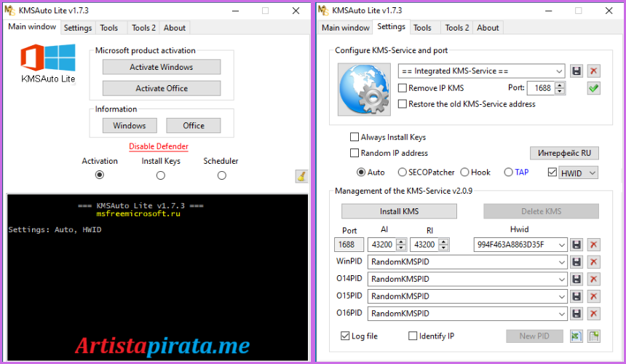This screenshot has width=626, height=364.
Task: Apply port with the green checkmark icon
Action: 594,88
